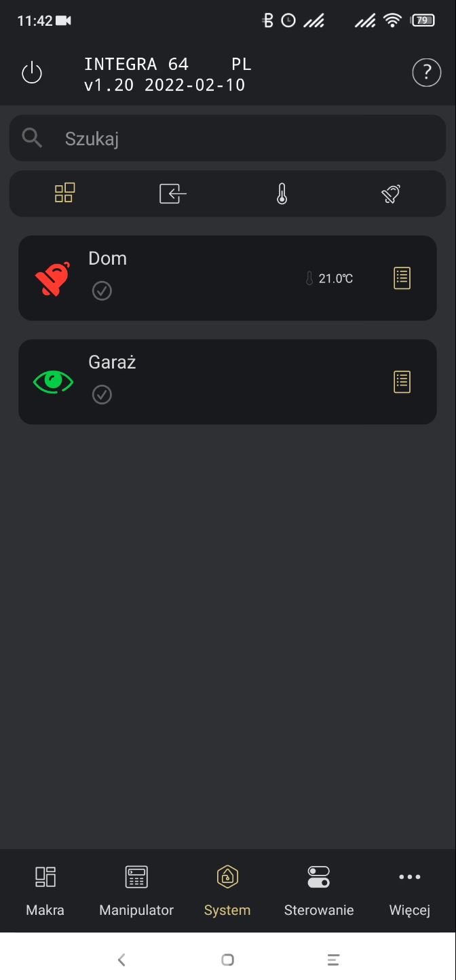
Task: Open the Garaż details list icon
Action: point(402,382)
